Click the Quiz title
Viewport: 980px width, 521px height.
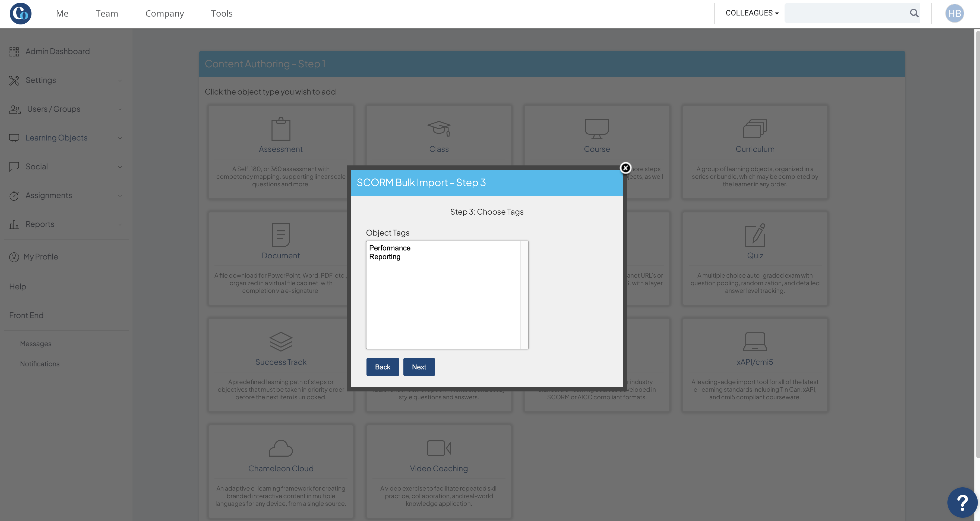[x=755, y=256]
